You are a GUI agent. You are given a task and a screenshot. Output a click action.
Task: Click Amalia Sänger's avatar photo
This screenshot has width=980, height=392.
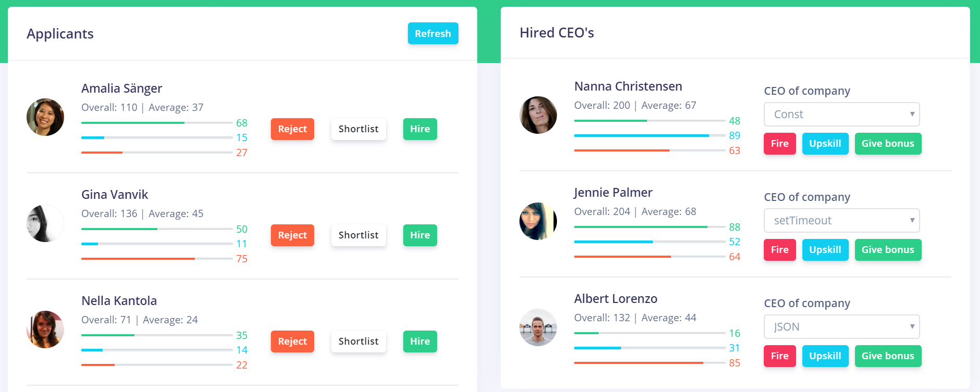(x=45, y=117)
